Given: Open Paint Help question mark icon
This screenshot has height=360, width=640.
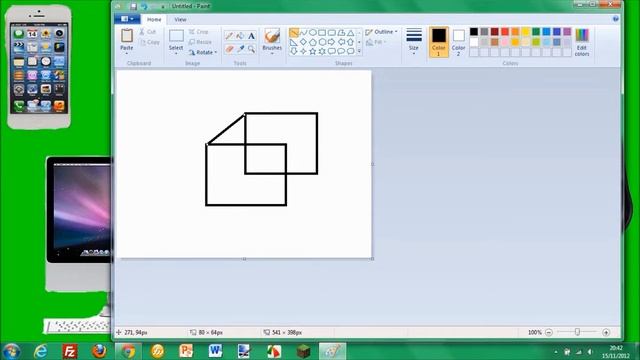Looking at the screenshot, I should pos(616,19).
